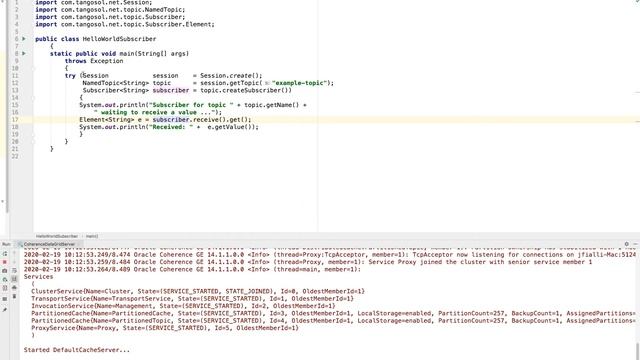Click "waiting to receive a value" string line 16

tap(156, 112)
